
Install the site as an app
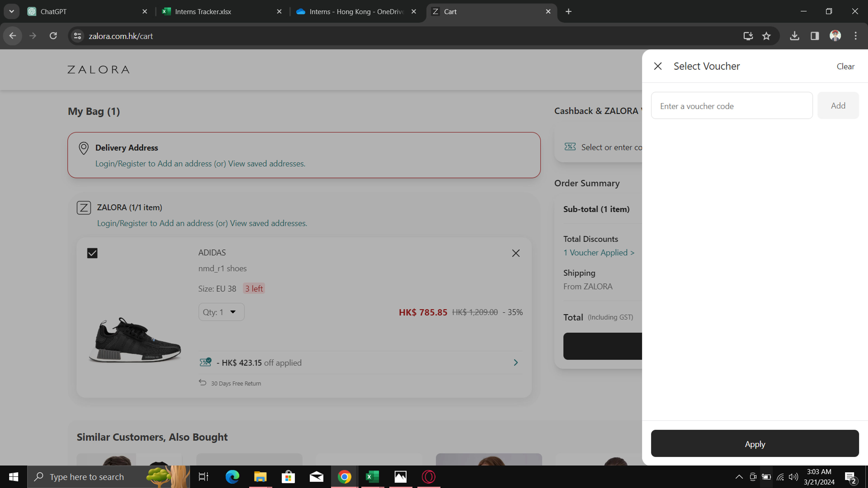click(748, 36)
